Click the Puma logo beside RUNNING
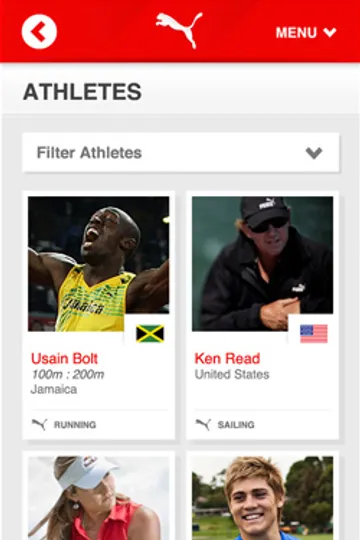 (x=39, y=424)
